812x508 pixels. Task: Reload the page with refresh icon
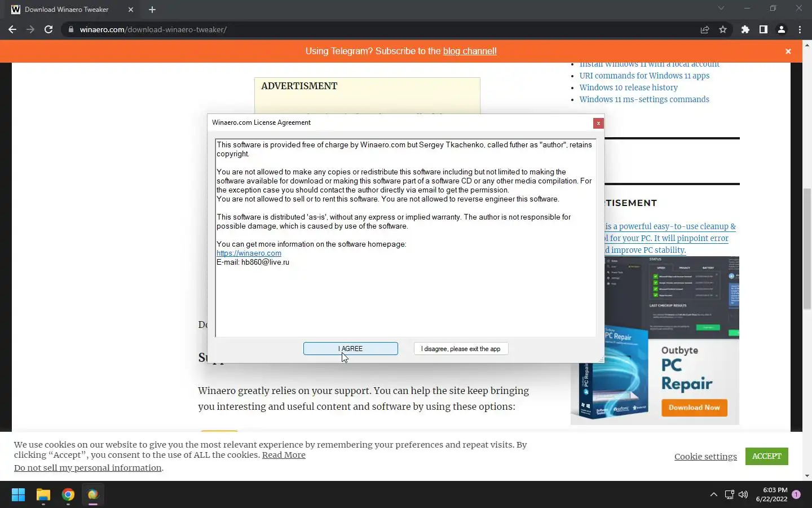(48, 29)
